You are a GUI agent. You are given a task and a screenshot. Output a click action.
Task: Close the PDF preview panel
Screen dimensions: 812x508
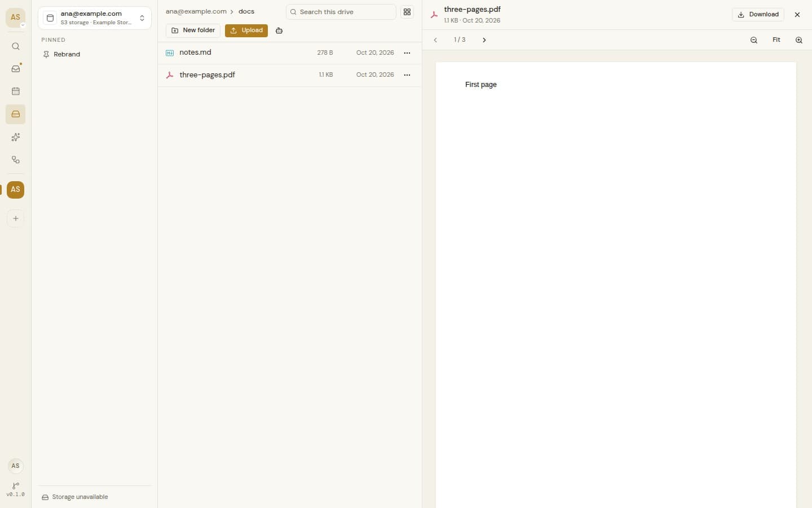[797, 15]
